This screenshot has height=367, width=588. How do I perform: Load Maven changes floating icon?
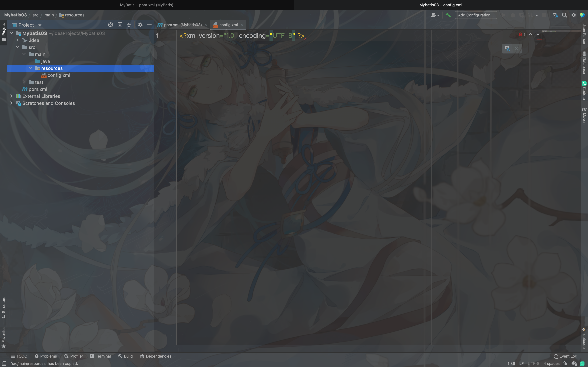pos(507,48)
